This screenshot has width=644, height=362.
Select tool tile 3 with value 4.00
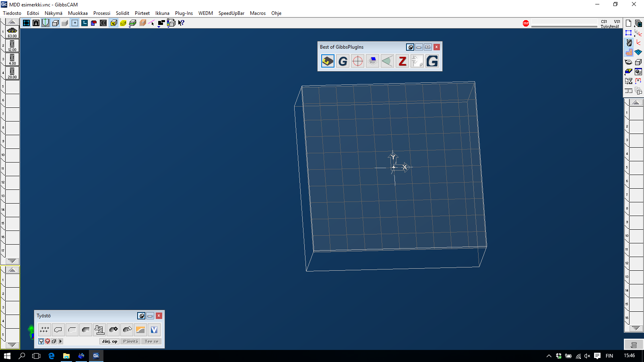coord(12,60)
